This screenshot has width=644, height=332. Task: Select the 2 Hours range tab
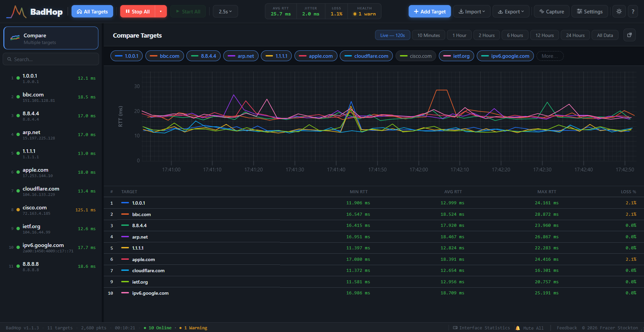click(x=487, y=35)
